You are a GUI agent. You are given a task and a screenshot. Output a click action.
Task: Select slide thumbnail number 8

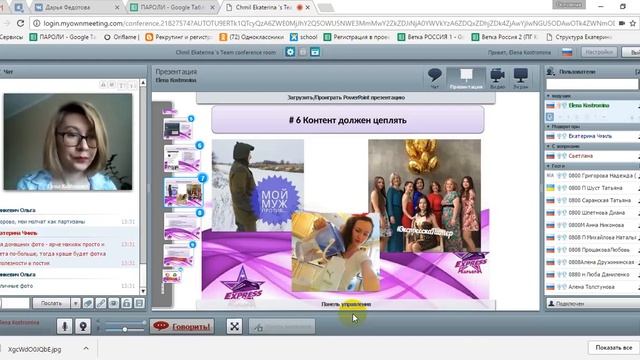(x=182, y=226)
